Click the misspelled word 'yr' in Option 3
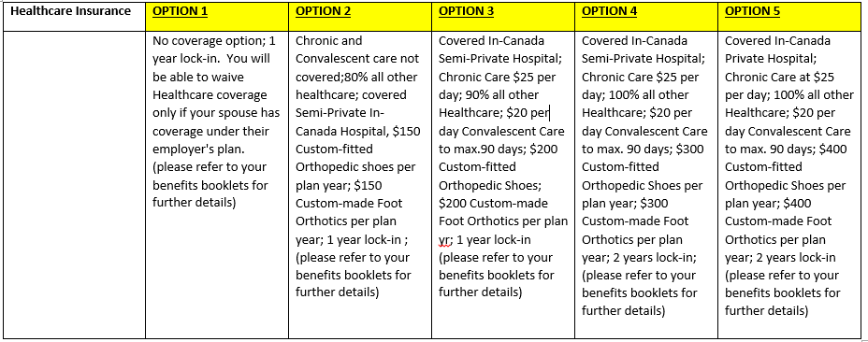The image size is (868, 342). point(444,240)
